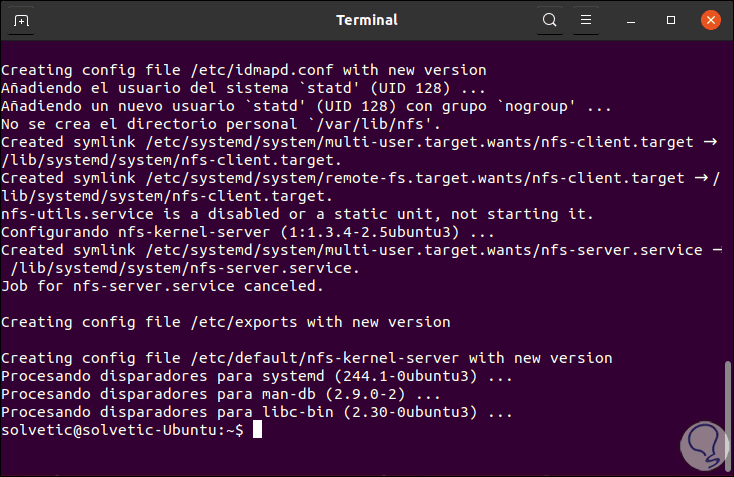Image resolution: width=734 pixels, height=477 pixels.
Task: Close the Terminal window
Action: pos(709,20)
